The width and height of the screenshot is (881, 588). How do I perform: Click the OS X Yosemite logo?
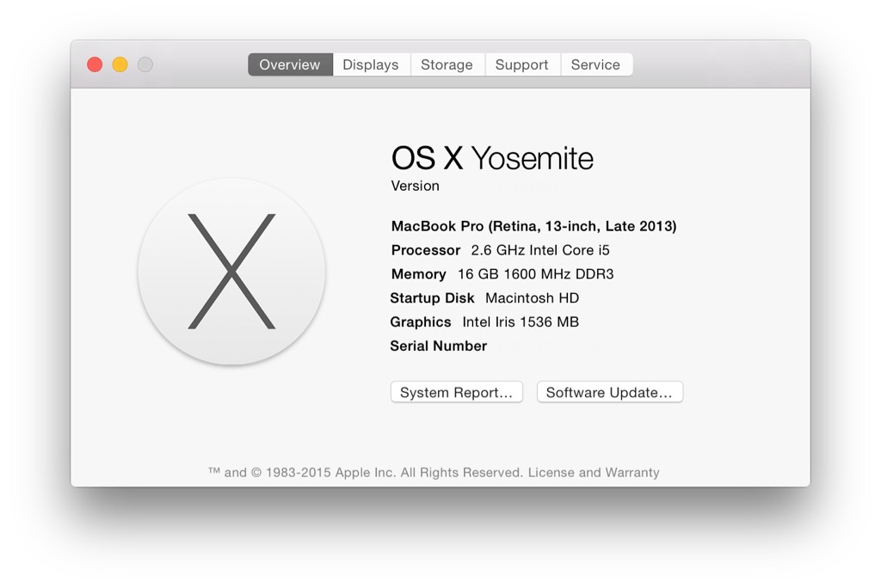231,272
